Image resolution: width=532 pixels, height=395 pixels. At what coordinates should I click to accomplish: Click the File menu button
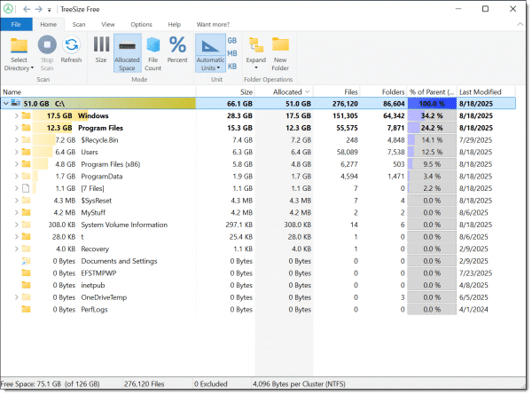[16, 25]
